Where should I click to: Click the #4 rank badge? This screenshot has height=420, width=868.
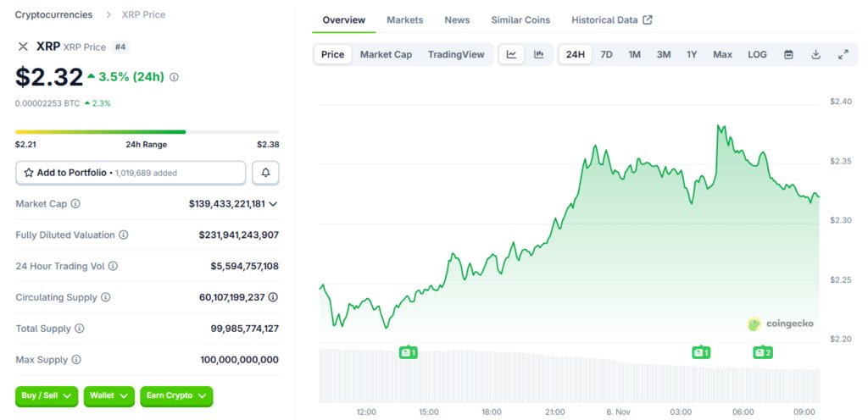point(120,47)
